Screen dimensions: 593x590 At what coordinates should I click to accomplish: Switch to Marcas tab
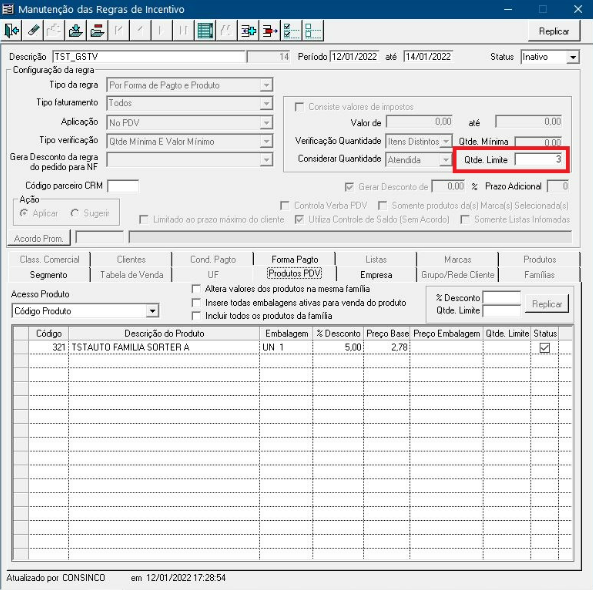pos(458,259)
